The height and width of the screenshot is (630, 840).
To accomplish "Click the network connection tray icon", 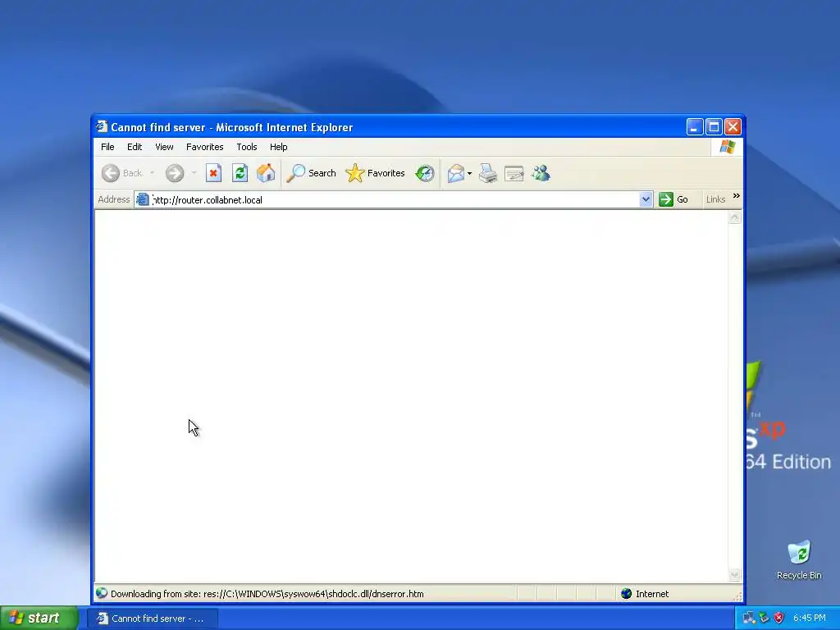I will click(748, 618).
